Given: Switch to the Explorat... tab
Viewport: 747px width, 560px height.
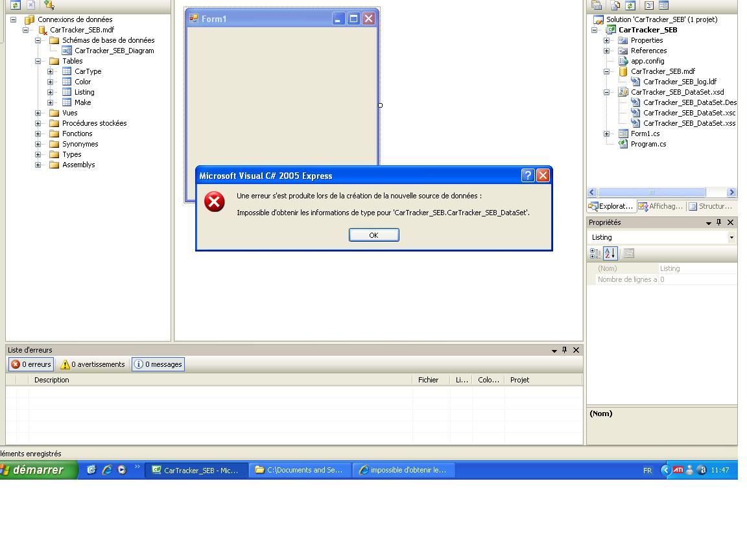Looking at the screenshot, I should tap(611, 206).
